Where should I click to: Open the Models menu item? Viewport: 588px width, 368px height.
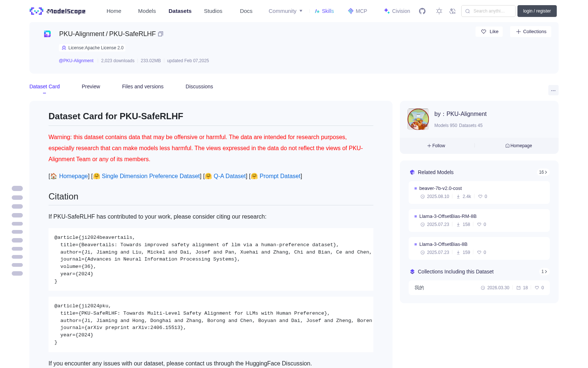pos(147,11)
